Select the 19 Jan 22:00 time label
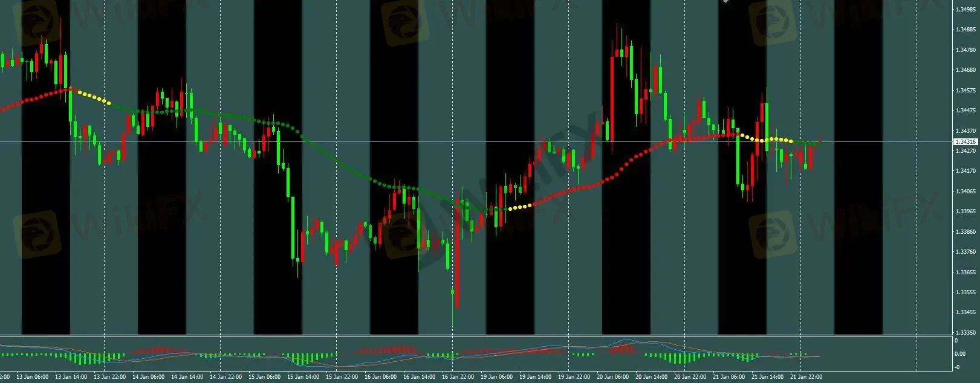 574,377
